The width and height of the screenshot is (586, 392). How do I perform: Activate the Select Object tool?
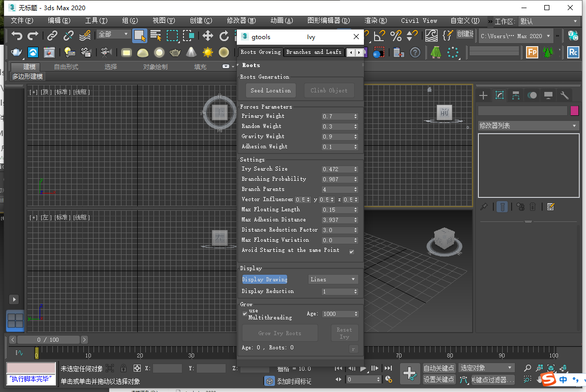click(139, 36)
